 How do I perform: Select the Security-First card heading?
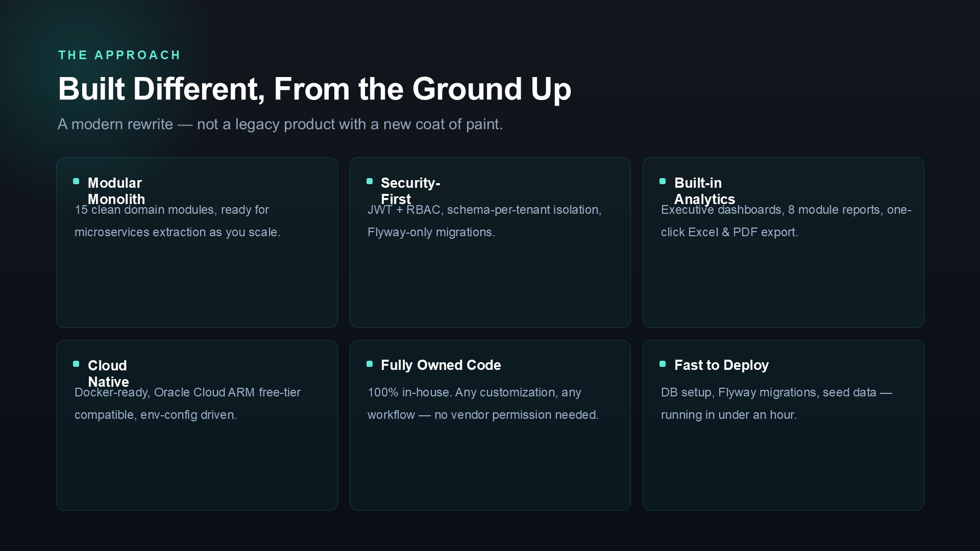point(410,191)
